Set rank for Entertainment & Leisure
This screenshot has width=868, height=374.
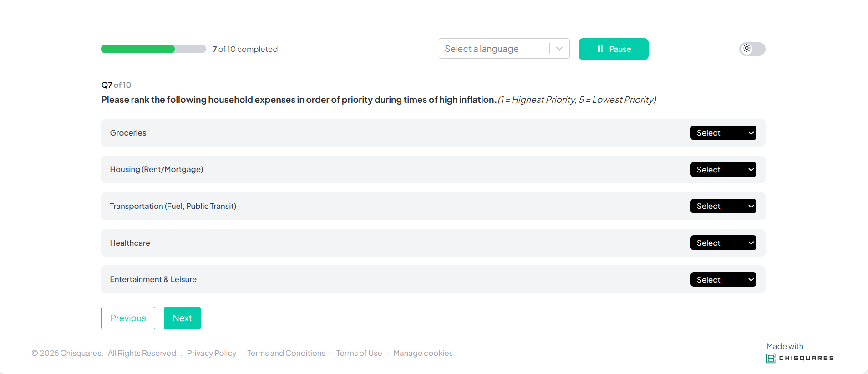723,280
